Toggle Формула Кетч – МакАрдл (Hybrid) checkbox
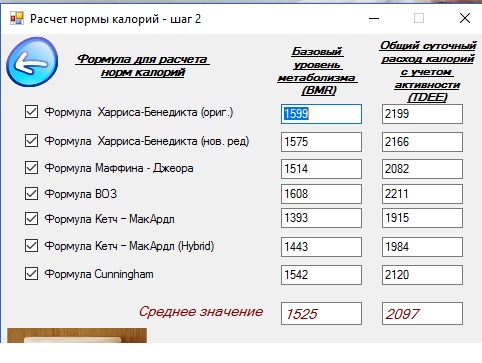Image resolution: width=482 pixels, height=363 pixels. coord(31,246)
